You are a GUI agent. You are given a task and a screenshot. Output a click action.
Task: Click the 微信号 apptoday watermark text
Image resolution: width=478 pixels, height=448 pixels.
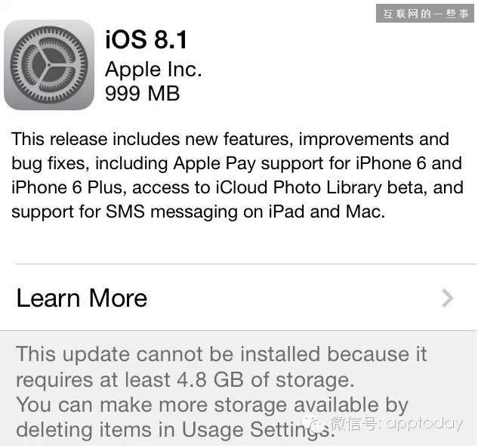(397, 423)
